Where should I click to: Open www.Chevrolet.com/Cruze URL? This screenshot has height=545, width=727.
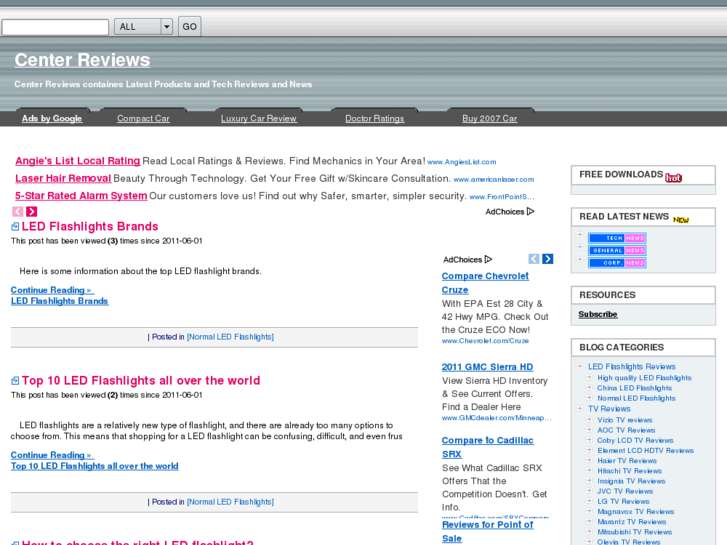point(485,341)
